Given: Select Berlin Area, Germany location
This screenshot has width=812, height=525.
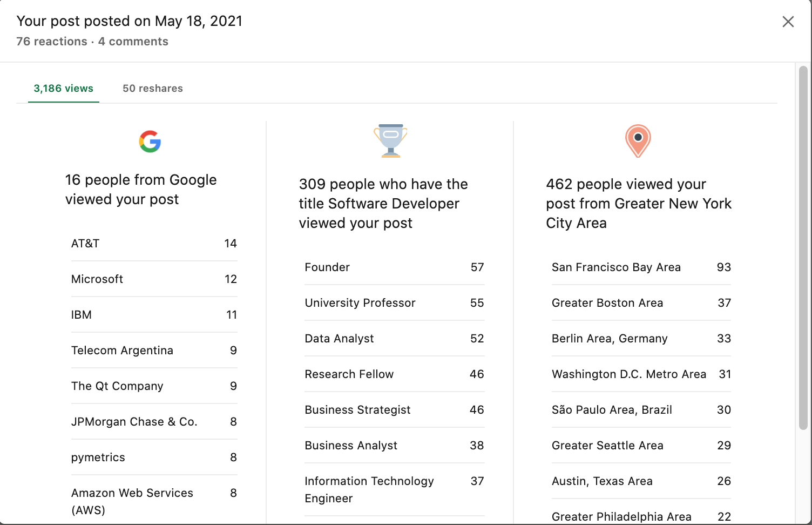Looking at the screenshot, I should (x=641, y=339).
